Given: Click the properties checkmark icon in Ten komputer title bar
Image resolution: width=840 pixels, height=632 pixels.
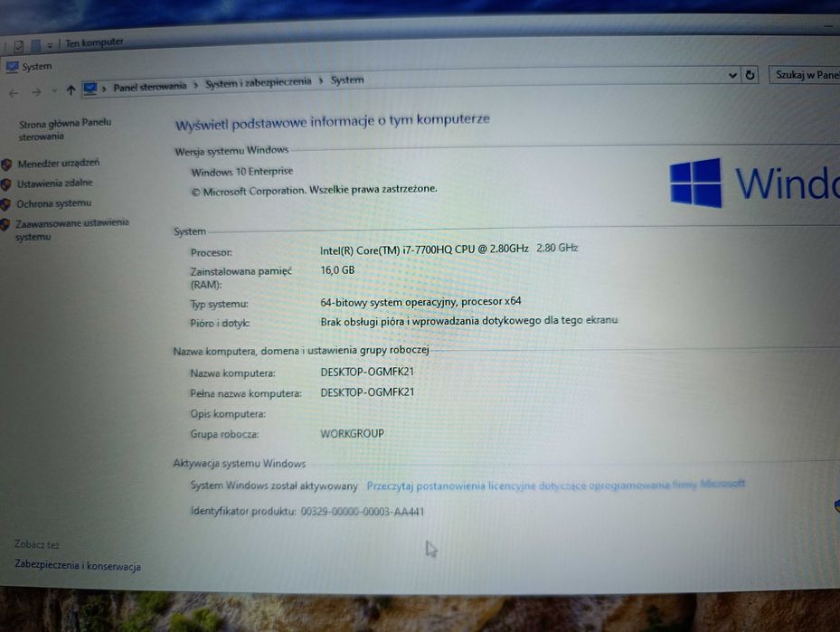Looking at the screenshot, I should (19, 46).
